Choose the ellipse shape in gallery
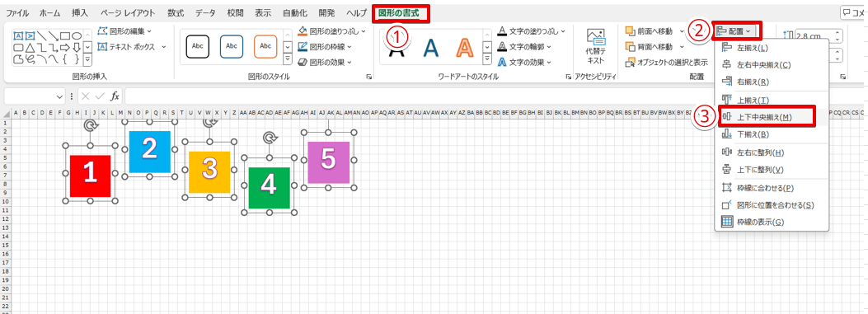Image resolution: width=868 pixels, height=314 pixels. pos(77,36)
